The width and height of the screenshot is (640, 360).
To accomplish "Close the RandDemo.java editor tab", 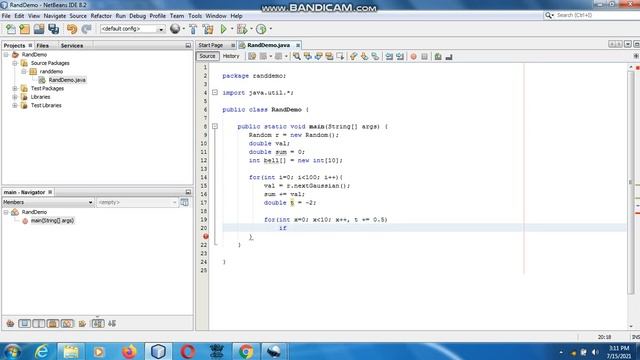I will [298, 45].
